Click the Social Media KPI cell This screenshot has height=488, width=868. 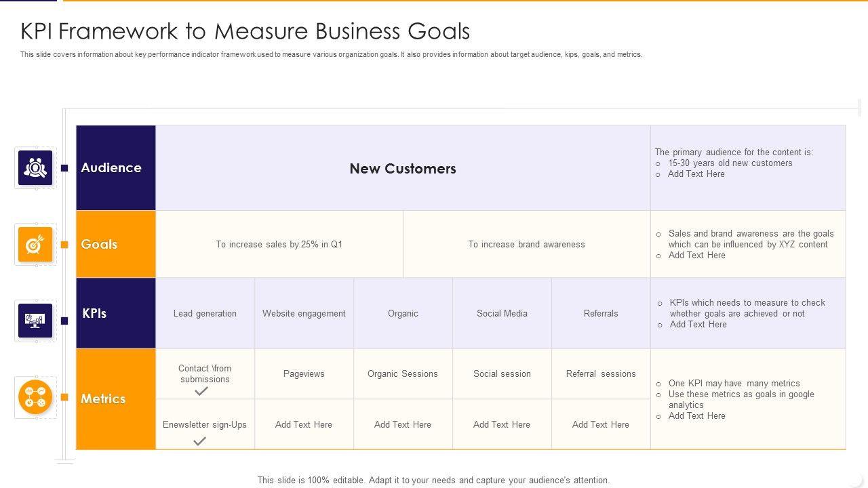click(x=502, y=314)
